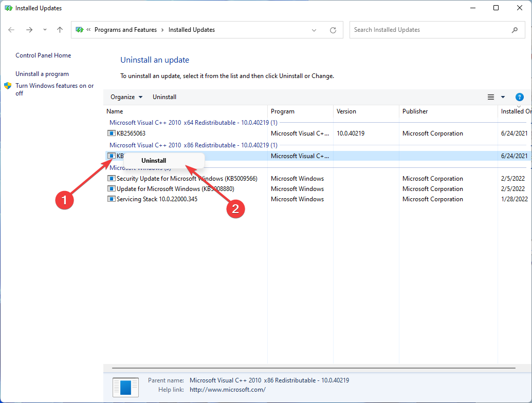Click 1/28/2022 install date cell
This screenshot has height=403, width=532.
515,199
